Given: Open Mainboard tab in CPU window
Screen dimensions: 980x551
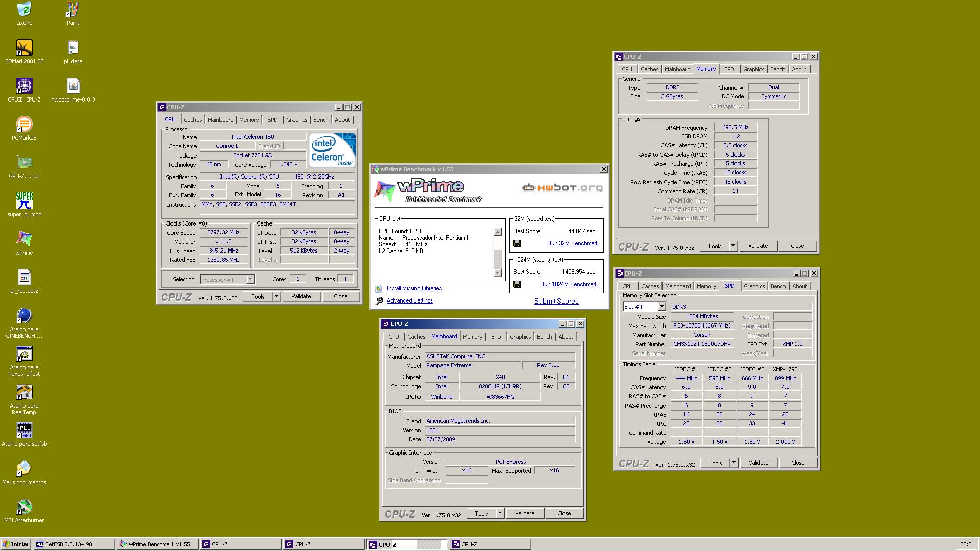Looking at the screenshot, I should click(220, 120).
